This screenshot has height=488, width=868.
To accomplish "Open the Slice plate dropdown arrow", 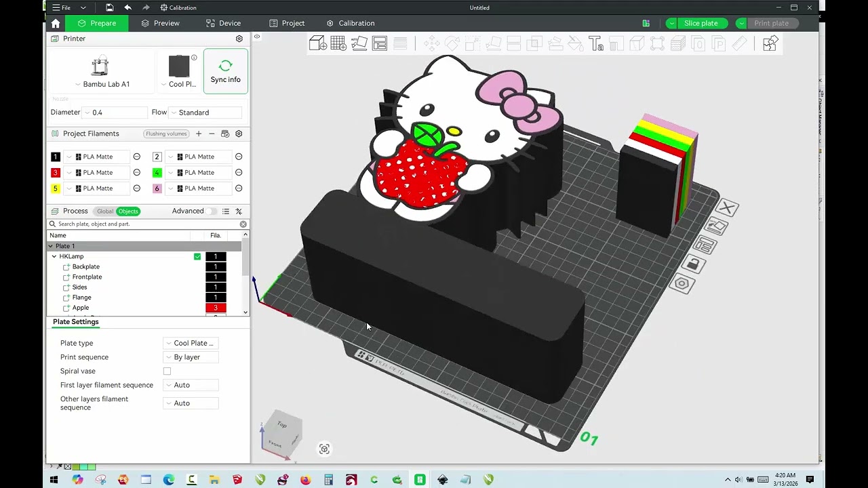I will [x=671, y=23].
